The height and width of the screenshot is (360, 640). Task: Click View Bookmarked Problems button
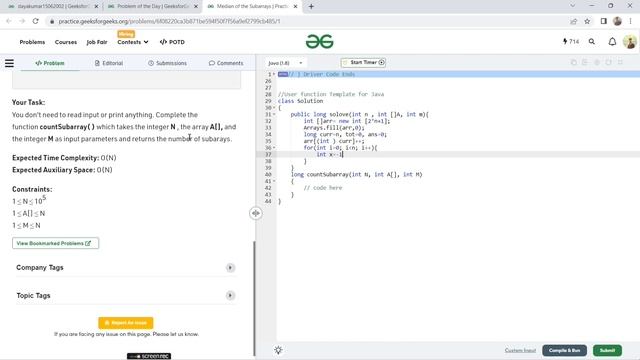point(56,243)
